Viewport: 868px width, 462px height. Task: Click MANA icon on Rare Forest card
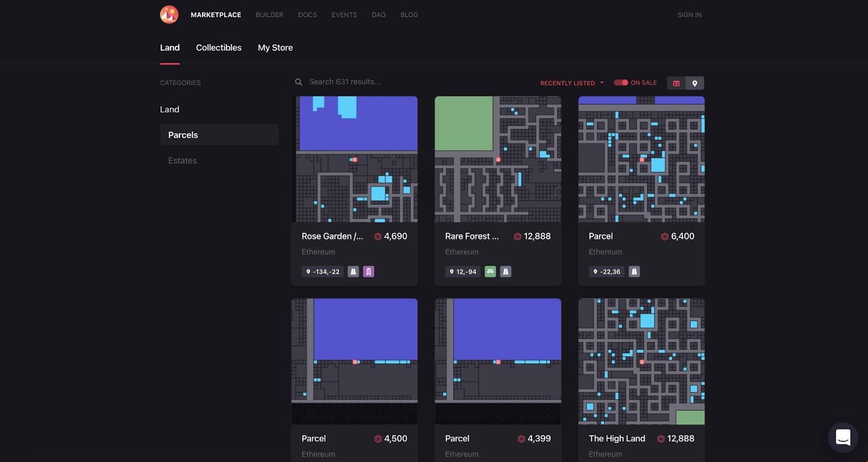pos(518,236)
